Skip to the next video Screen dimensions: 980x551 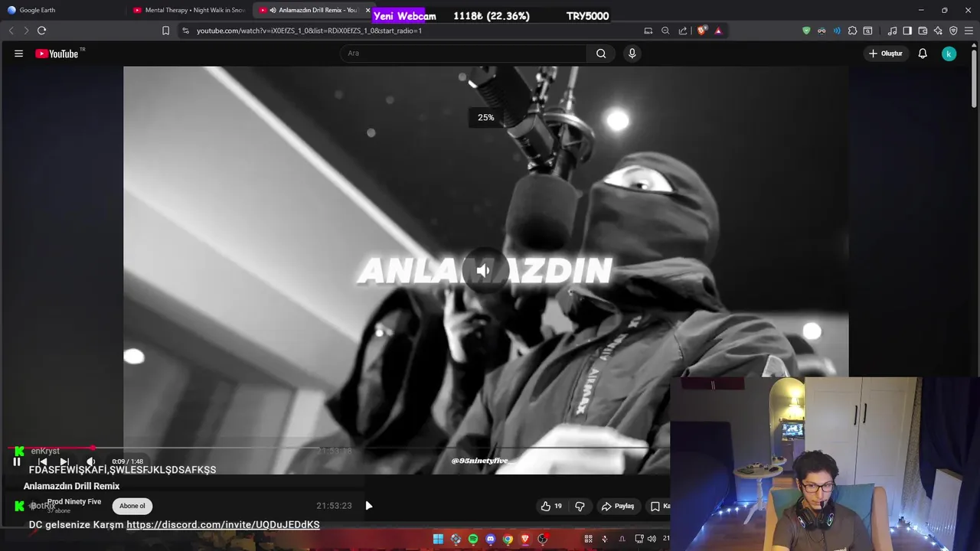[64, 461]
